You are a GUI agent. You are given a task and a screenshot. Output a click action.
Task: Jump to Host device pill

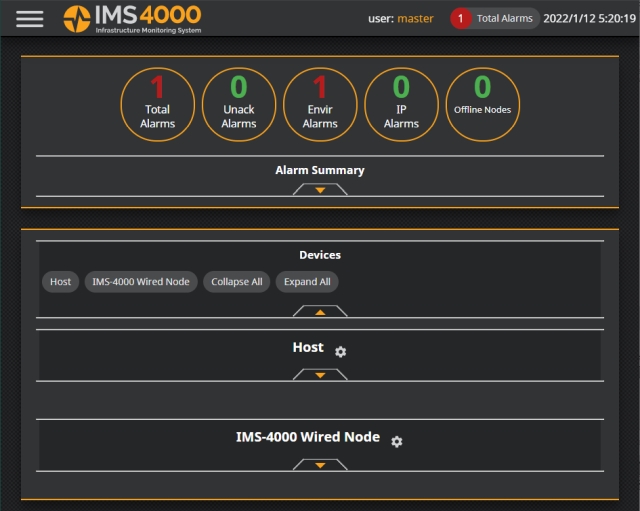click(x=60, y=282)
